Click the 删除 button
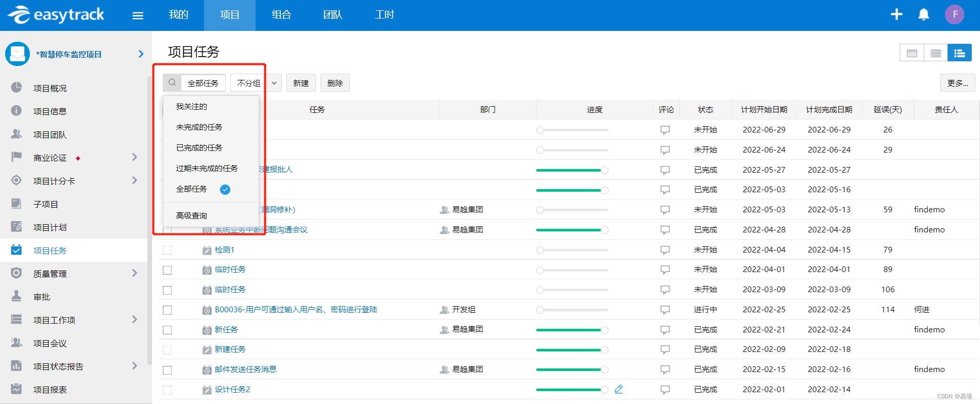 pos(335,83)
